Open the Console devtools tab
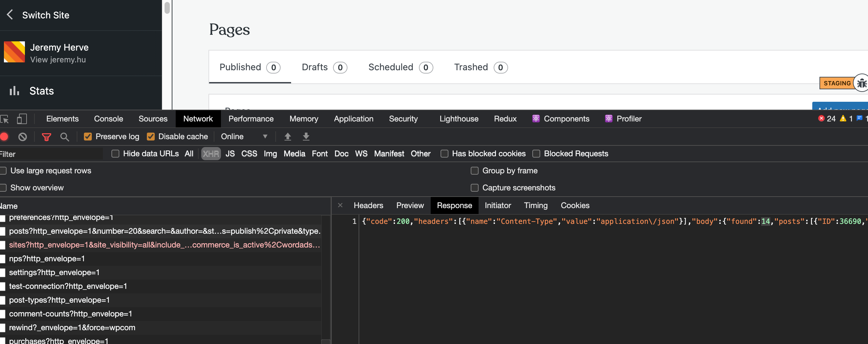Image resolution: width=868 pixels, height=344 pixels. pos(108,119)
